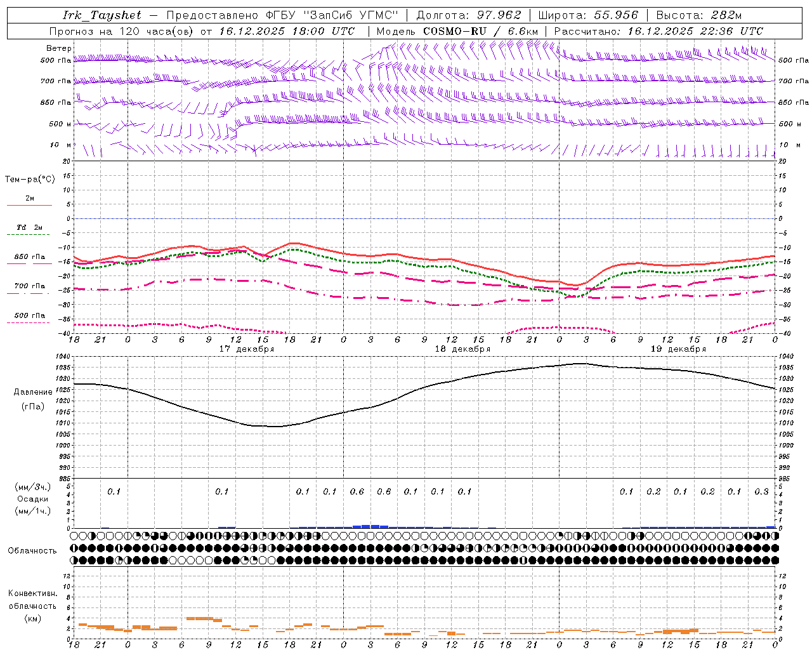
Task: Click the Давление pressure panel label
Action: (33, 392)
